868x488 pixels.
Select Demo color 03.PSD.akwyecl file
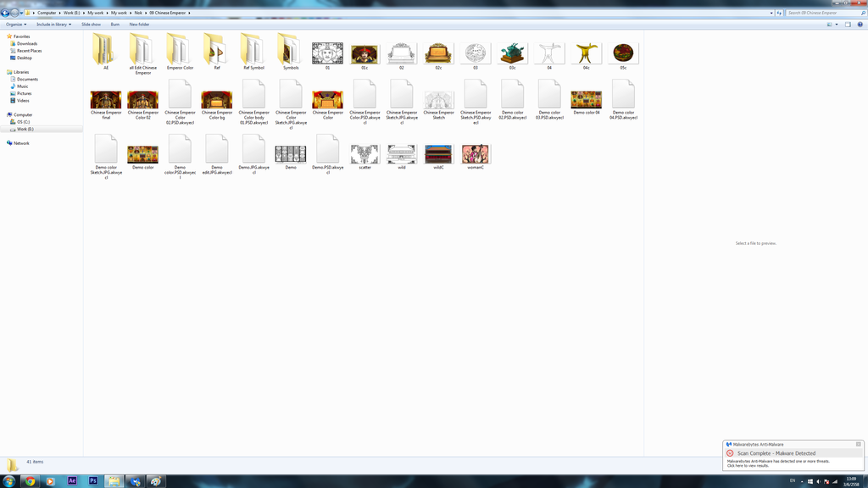(549, 100)
